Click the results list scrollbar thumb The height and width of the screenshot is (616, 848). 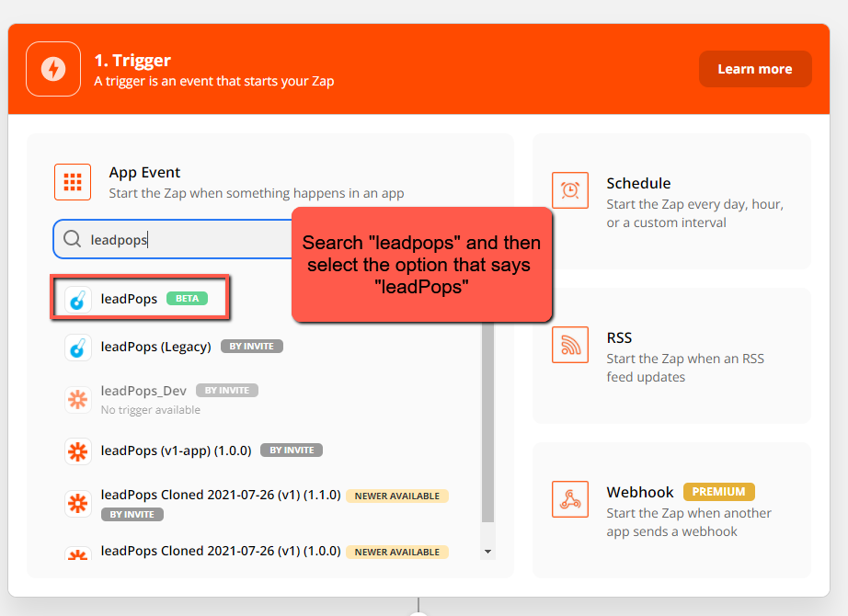[487, 422]
